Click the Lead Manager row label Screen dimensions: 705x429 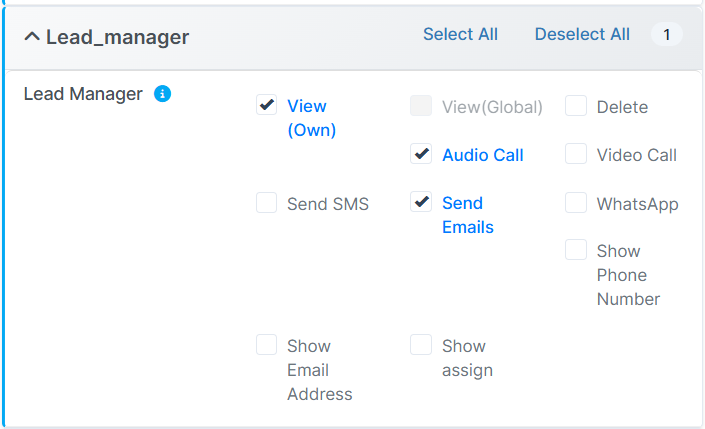83,94
